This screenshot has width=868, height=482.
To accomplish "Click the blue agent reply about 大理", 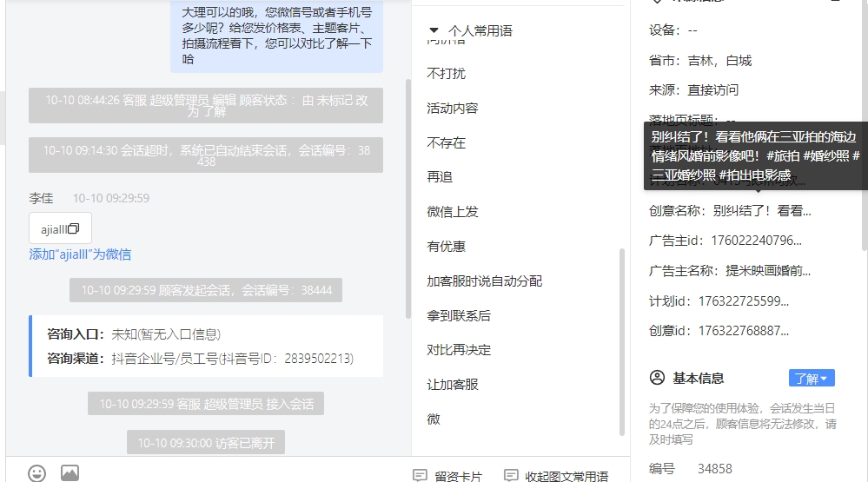I will coord(277,36).
